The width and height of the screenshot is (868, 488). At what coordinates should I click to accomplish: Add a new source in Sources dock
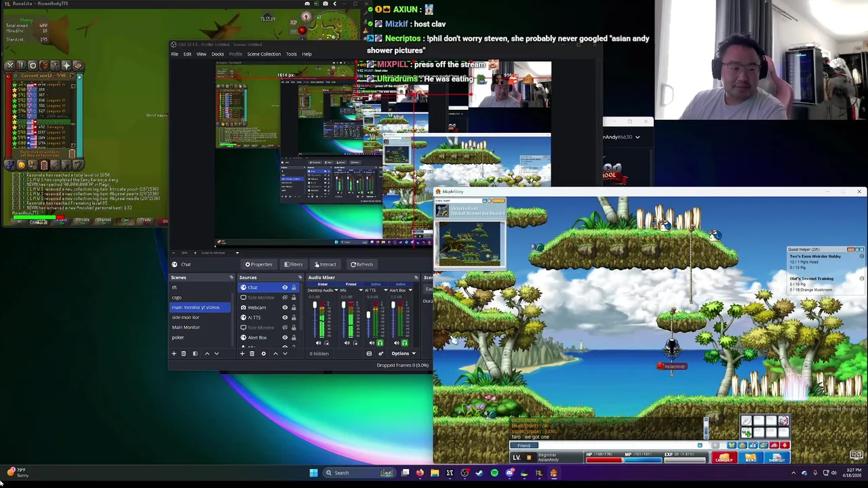tap(242, 354)
